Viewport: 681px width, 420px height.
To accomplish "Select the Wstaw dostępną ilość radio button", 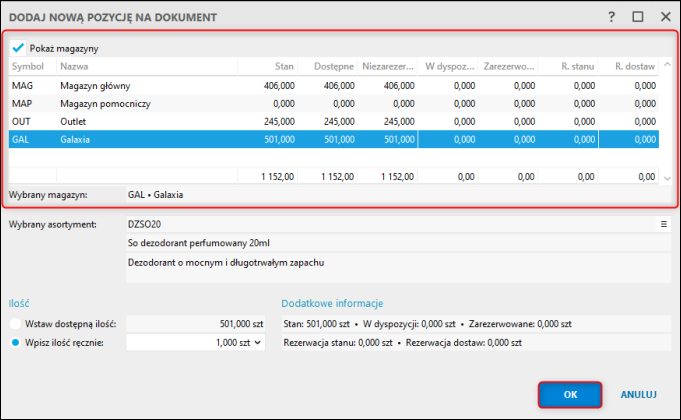I will tap(16, 324).
